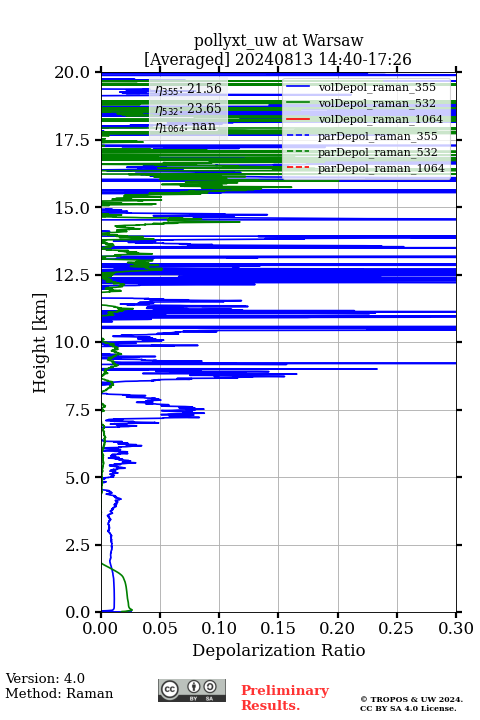Click the η355: 21.56 annotation
480x720 pixels.
[x=188, y=88]
